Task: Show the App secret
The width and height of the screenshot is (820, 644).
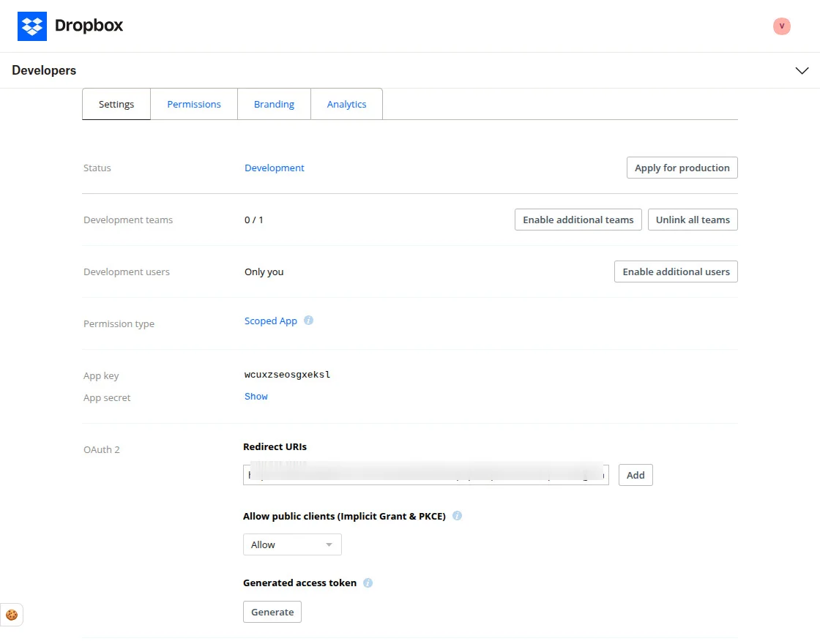Action: tap(256, 396)
